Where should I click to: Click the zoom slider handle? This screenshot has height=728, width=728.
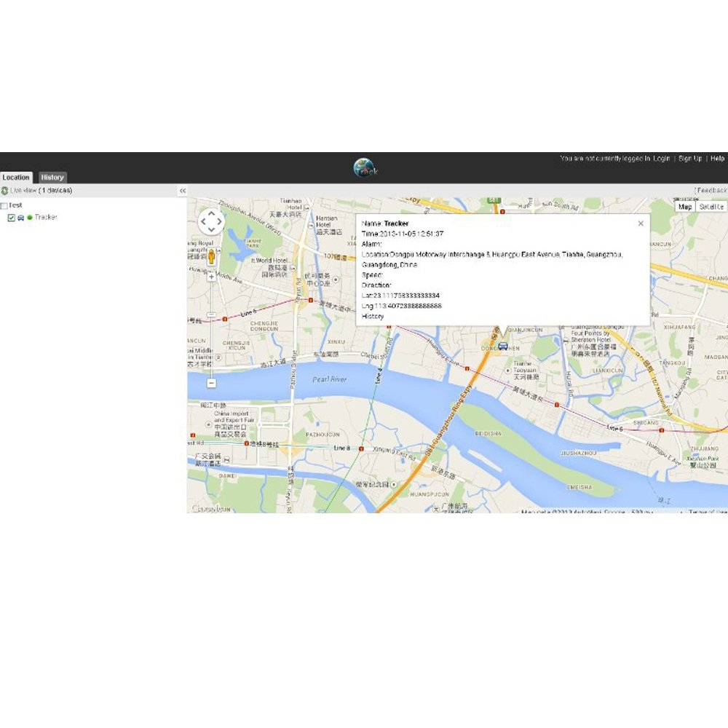(x=211, y=314)
